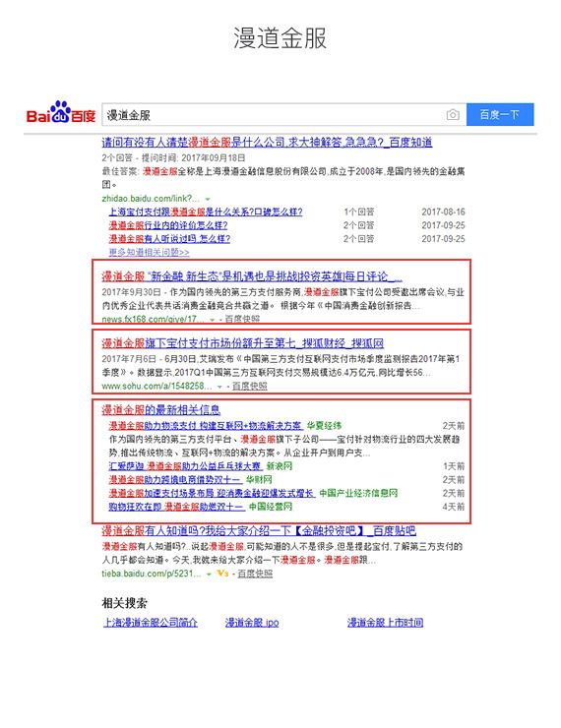
Task: Open the 搜狐财经 宝付支付市场份额 result
Action: (243, 343)
